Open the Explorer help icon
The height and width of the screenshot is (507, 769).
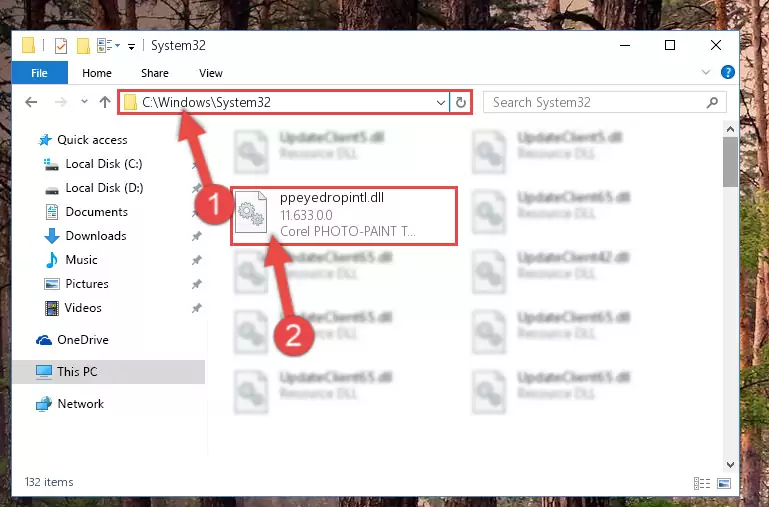pyautogui.click(x=728, y=73)
